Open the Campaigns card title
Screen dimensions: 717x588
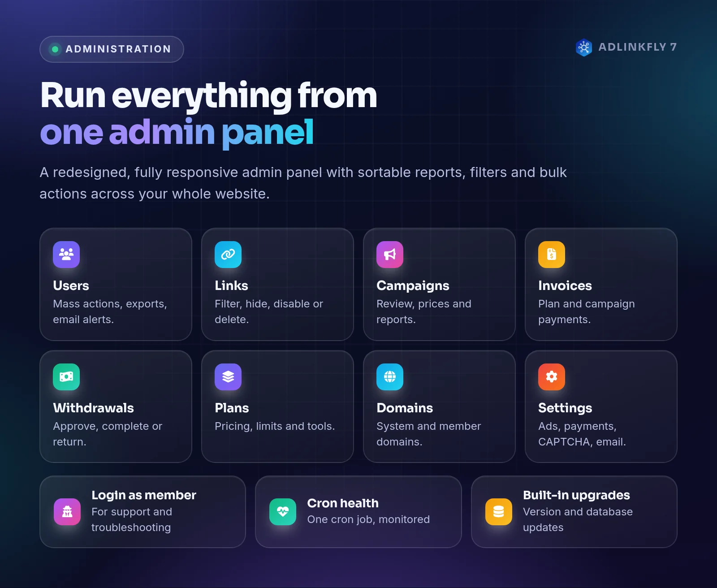(413, 286)
